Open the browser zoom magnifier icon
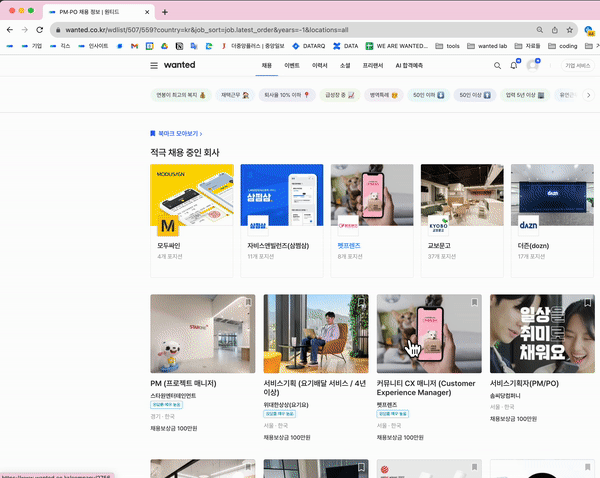This screenshot has width=600, height=478. click(540, 30)
